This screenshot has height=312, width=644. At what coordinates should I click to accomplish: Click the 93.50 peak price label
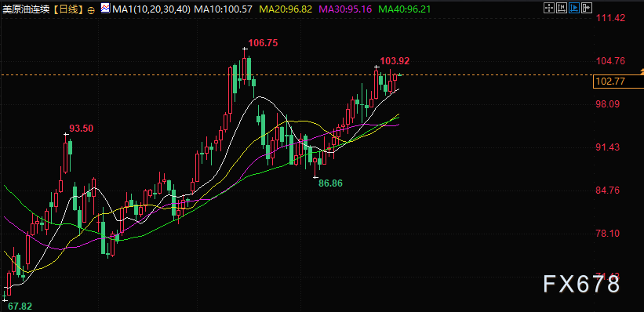pos(81,129)
